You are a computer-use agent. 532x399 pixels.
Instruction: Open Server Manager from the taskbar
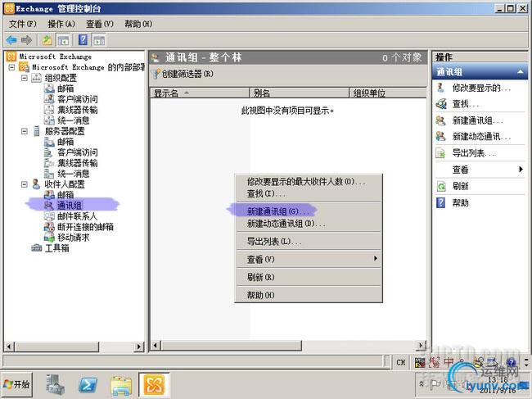(x=55, y=385)
